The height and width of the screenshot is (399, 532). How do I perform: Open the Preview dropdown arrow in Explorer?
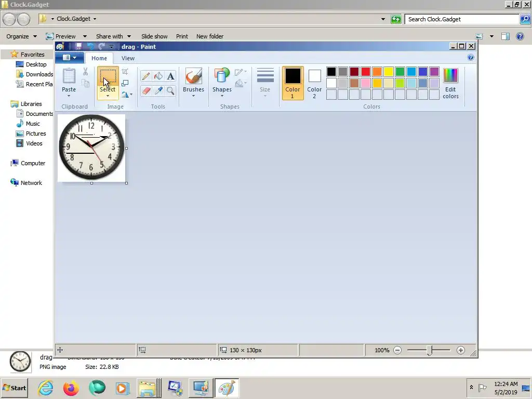85,36
